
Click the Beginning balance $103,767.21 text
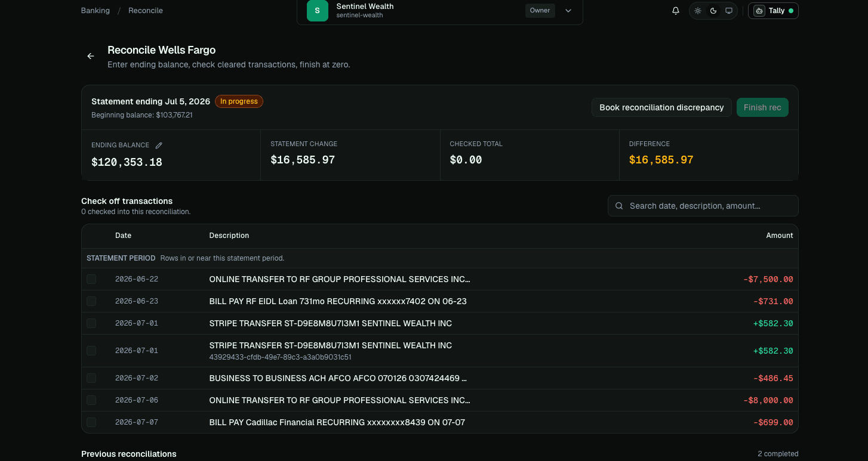[x=142, y=115]
